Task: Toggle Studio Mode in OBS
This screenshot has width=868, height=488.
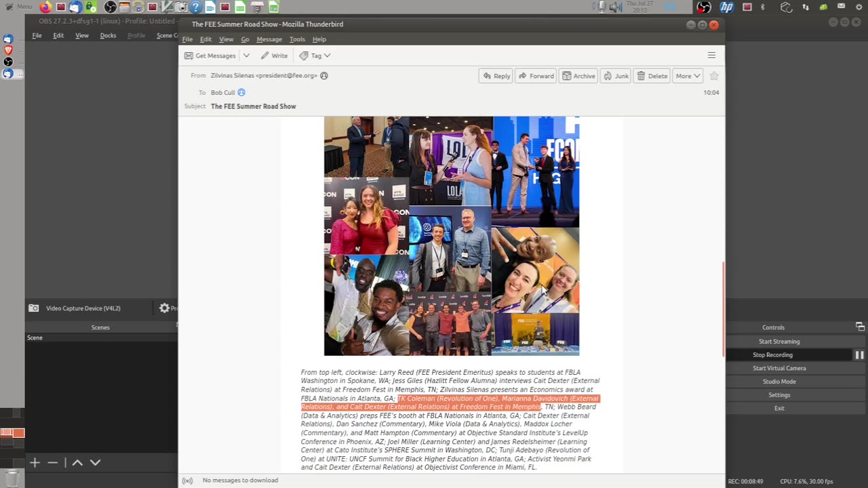Action: click(x=779, y=382)
